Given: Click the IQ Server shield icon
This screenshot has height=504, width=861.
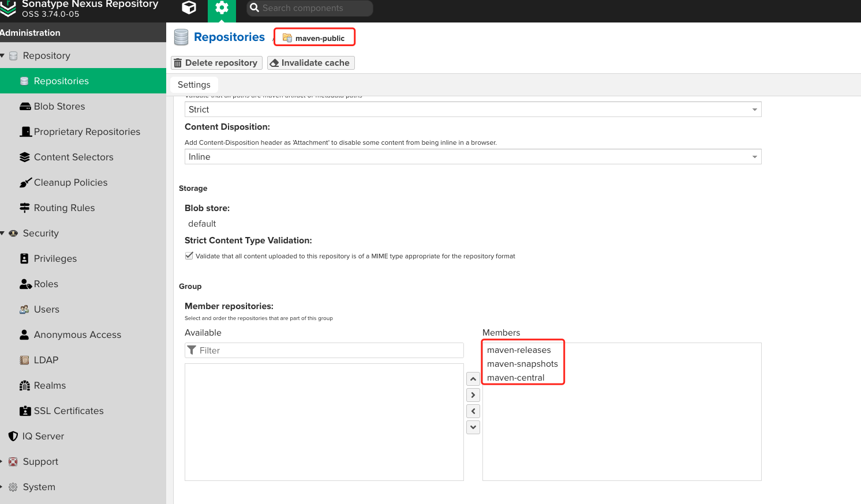Looking at the screenshot, I should point(13,437).
